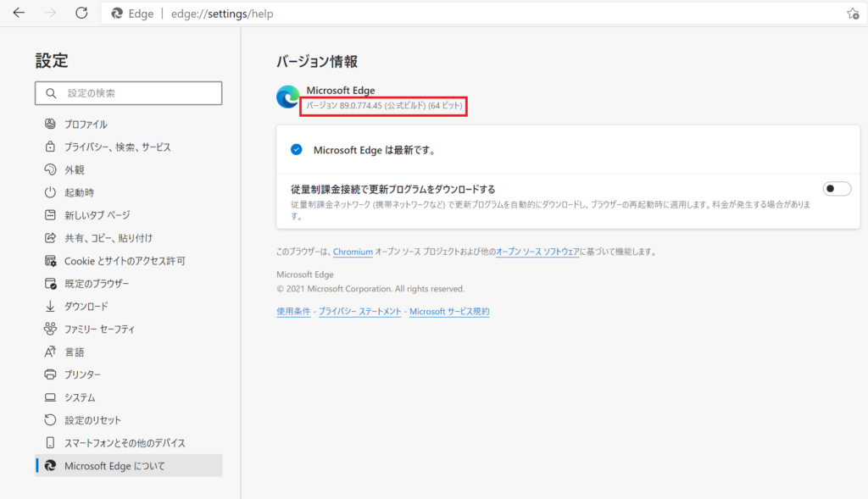The height and width of the screenshot is (499, 868).
Task: Click 従量制課金接続で更新プログラムをダウンロードする label
Action: (x=393, y=189)
